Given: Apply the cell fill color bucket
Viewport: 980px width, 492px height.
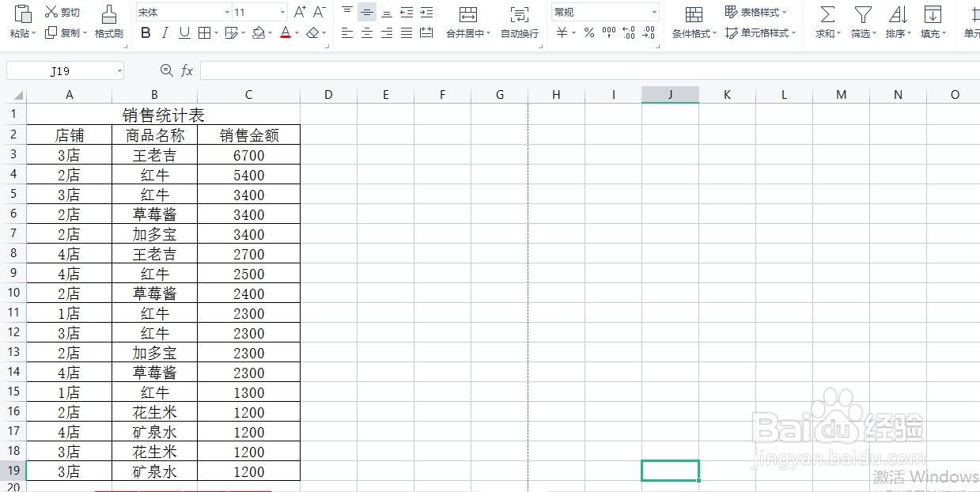Looking at the screenshot, I should [x=258, y=33].
